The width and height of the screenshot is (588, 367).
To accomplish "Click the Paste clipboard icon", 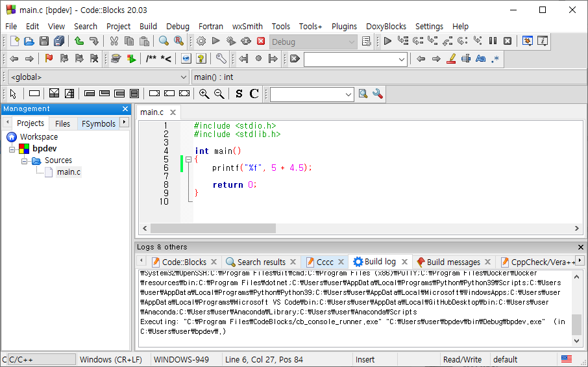I will point(144,41).
